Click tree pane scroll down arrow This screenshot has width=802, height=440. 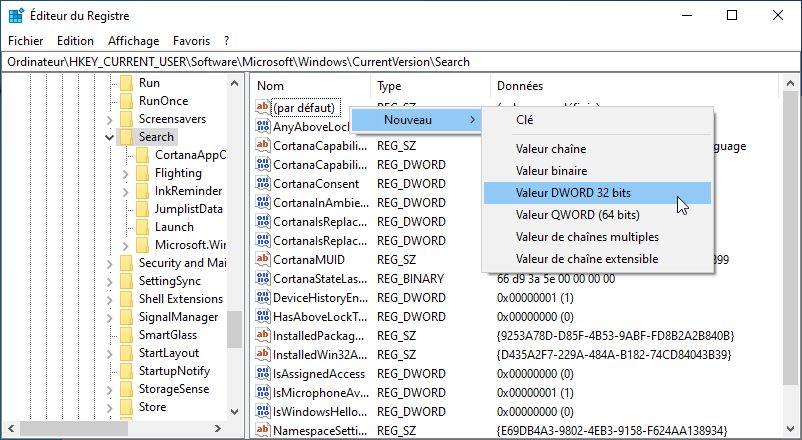[234, 411]
